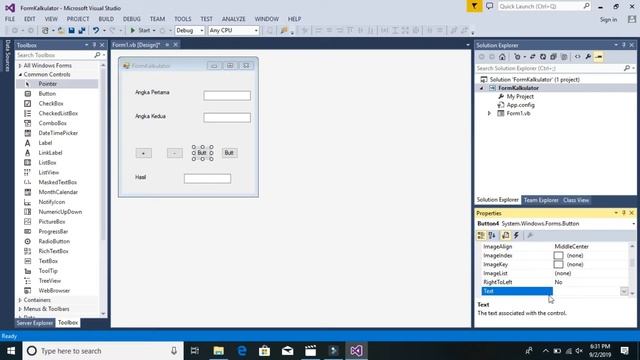The height and width of the screenshot is (360, 640).
Task: Start debugging with the Start button
Action: [x=140, y=31]
